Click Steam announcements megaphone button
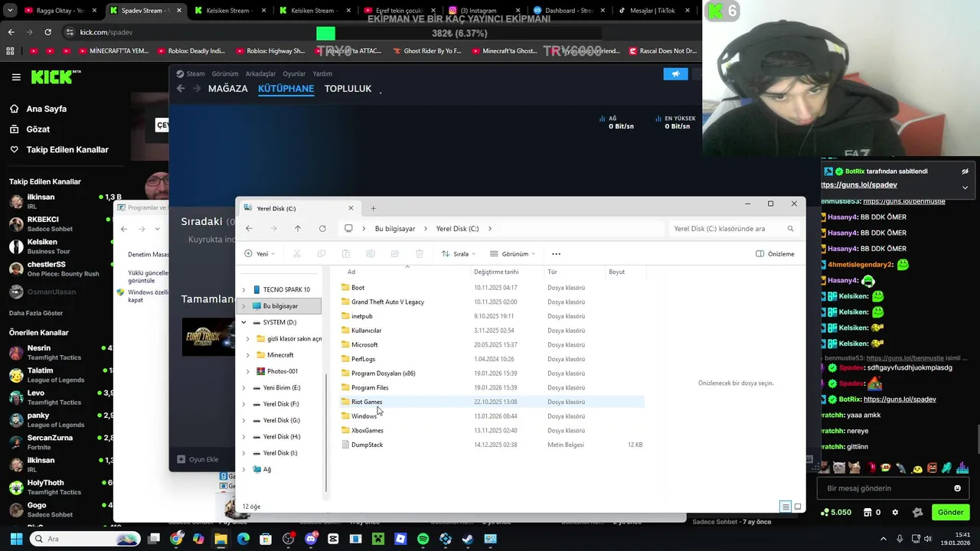Image resolution: width=980 pixels, height=551 pixels. pos(675,74)
